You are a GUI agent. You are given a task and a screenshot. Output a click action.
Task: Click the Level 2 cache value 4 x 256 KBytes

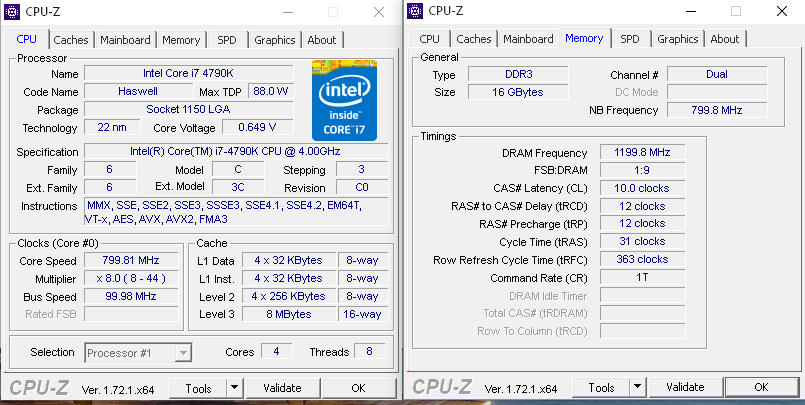(x=289, y=296)
